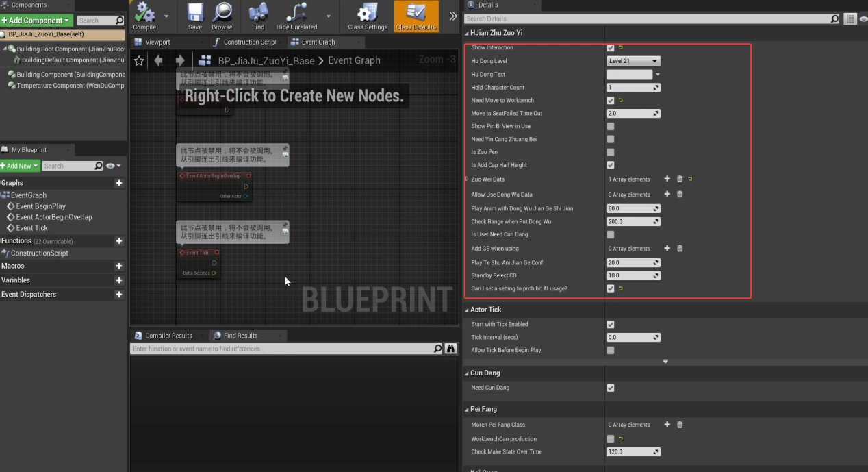Click the My Blueprint search field
Viewport: 868px width, 472px height.
click(x=72, y=166)
